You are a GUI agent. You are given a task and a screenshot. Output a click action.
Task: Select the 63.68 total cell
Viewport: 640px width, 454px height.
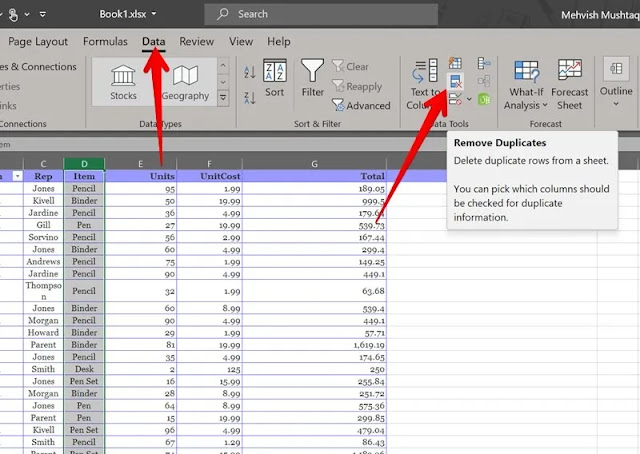click(x=314, y=291)
